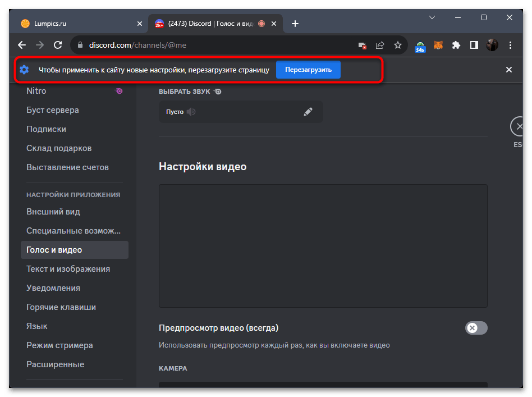Open the Chrome extensions puzzle icon
The image size is (532, 397).
pos(456,45)
